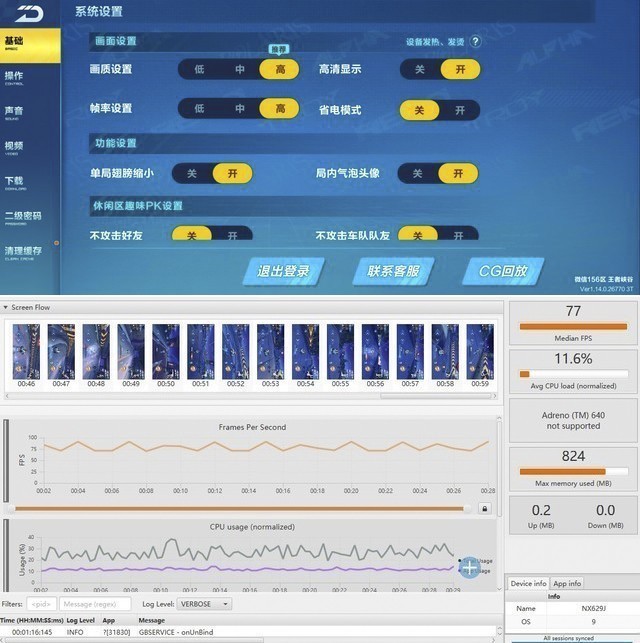Screen dimensions: 640x643
Task: Turn off power saving mode (省电模式 关)
Action: 419,110
